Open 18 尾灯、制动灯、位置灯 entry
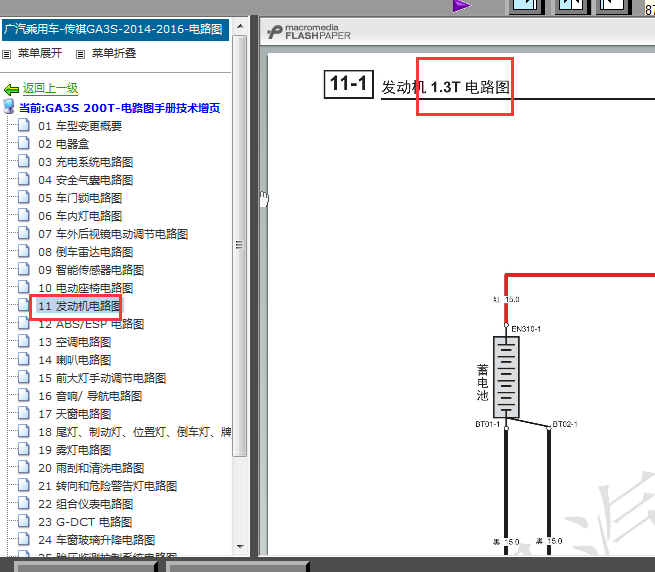Image resolution: width=655 pixels, height=572 pixels. pyautogui.click(x=135, y=432)
